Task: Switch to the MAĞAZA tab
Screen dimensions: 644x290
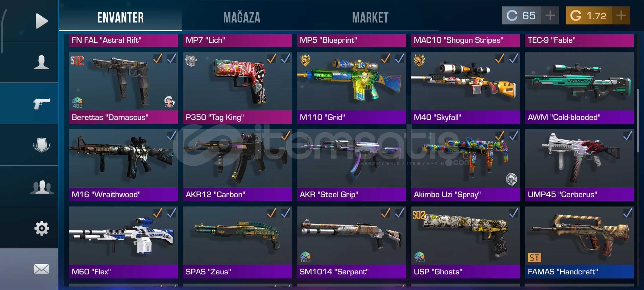Action: [242, 18]
